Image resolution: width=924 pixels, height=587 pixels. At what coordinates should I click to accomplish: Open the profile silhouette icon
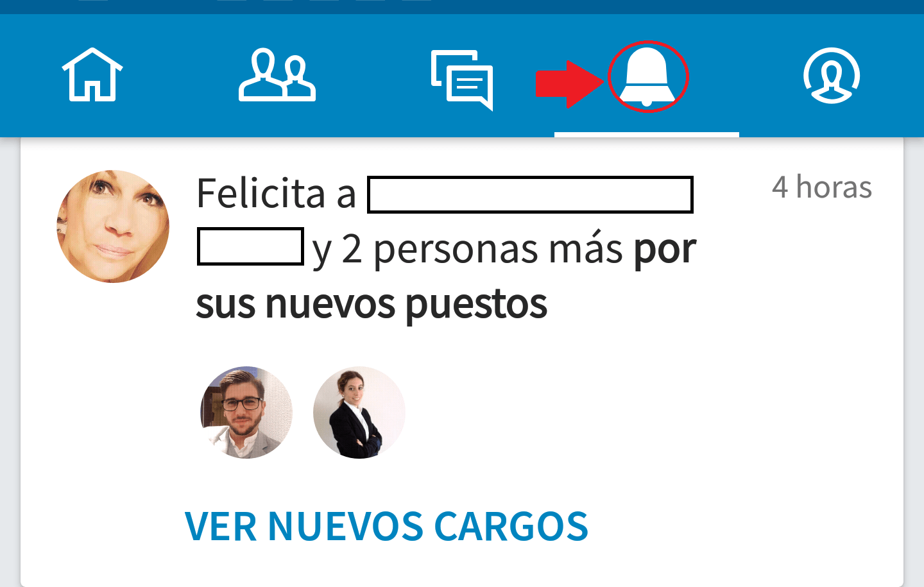(x=832, y=76)
